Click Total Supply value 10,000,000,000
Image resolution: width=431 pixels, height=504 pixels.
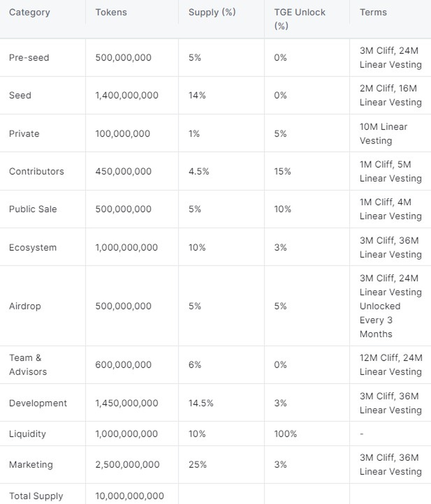click(x=129, y=496)
